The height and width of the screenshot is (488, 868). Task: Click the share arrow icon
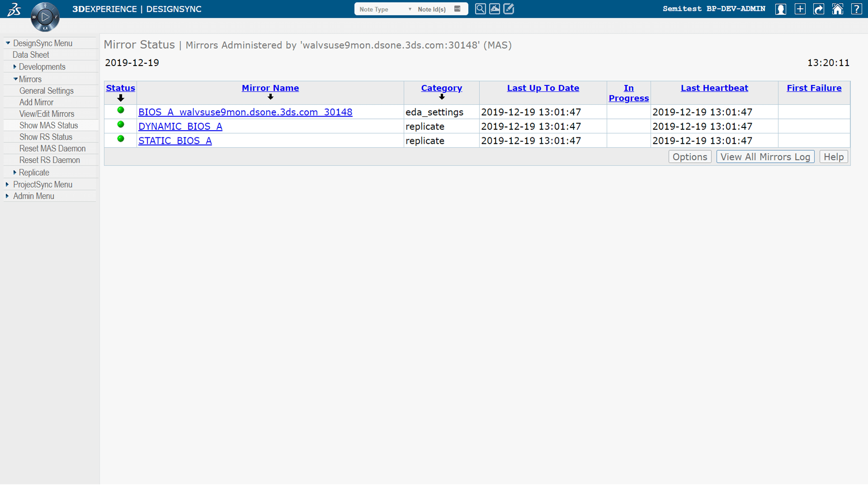(819, 9)
